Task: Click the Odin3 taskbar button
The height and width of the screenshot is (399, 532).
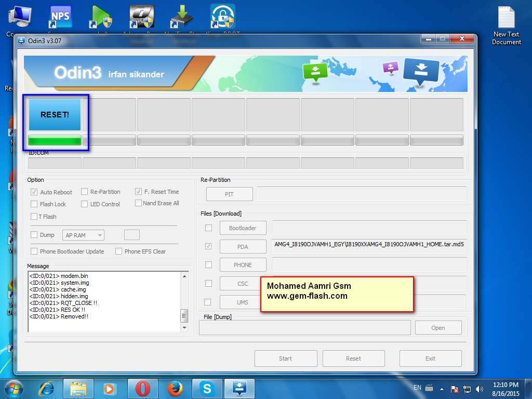Action: [239, 389]
